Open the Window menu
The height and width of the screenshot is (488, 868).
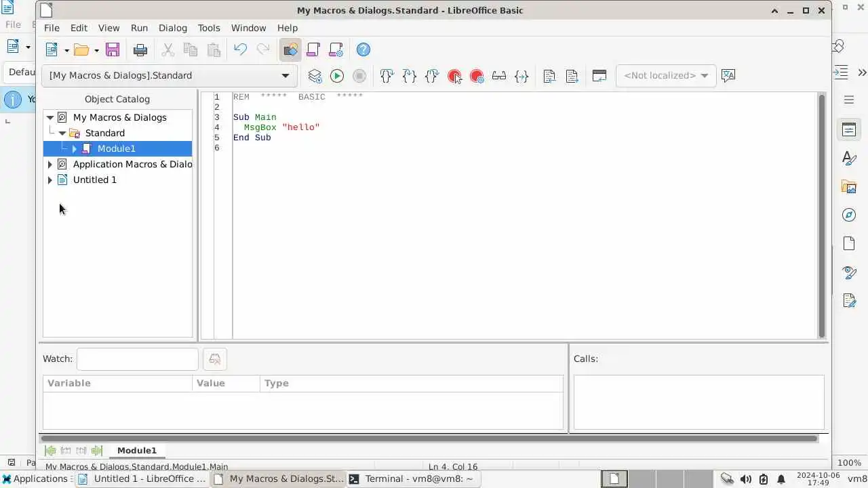coord(248,28)
